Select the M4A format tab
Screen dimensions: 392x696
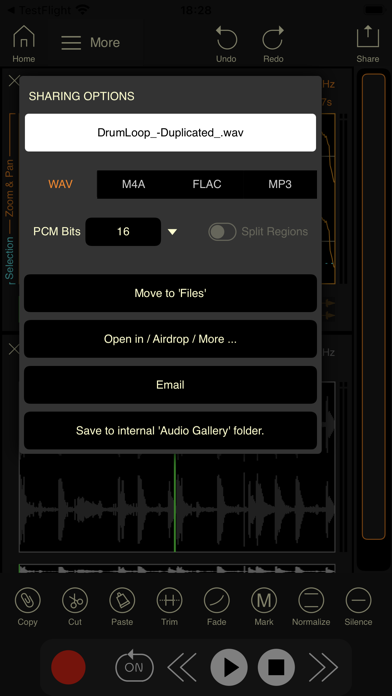click(x=134, y=184)
